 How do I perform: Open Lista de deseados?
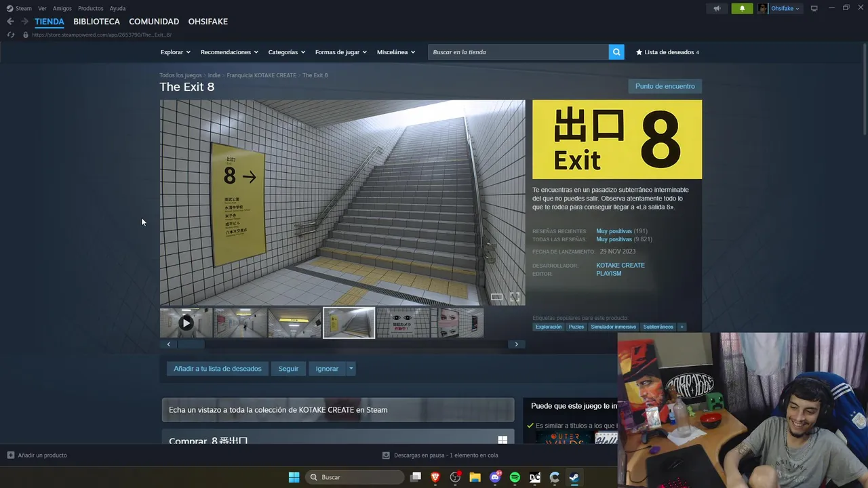click(667, 52)
